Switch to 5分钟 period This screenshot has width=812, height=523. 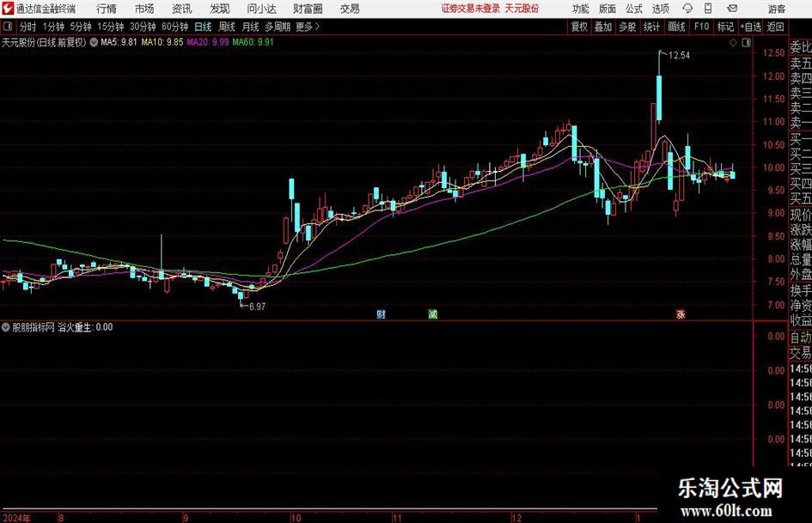pos(81,27)
